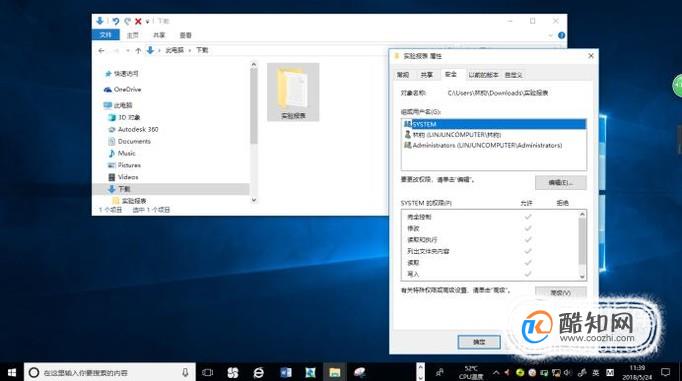
Task: Click the microphone icon in the search box
Action: tap(185, 372)
